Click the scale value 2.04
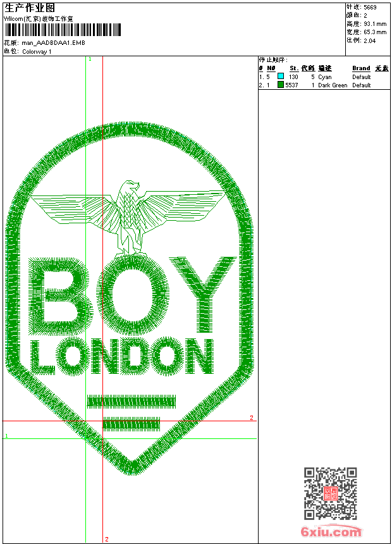 [x=370, y=40]
